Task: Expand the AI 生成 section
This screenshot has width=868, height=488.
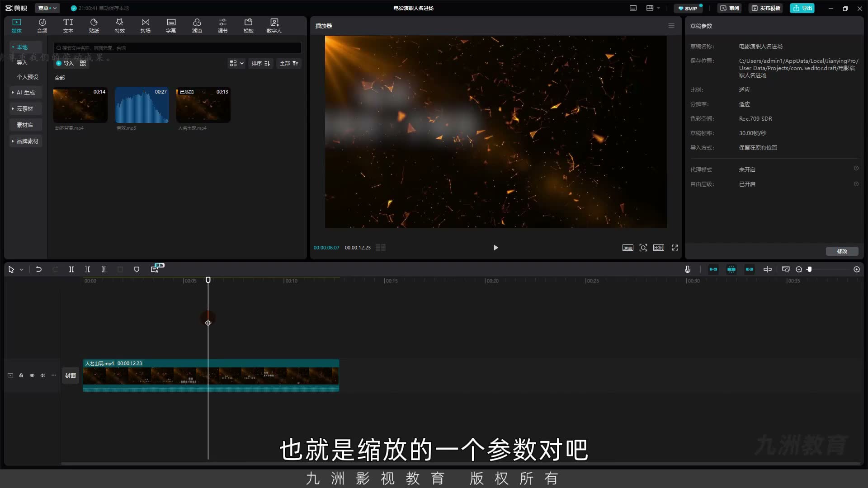Action: click(x=26, y=92)
